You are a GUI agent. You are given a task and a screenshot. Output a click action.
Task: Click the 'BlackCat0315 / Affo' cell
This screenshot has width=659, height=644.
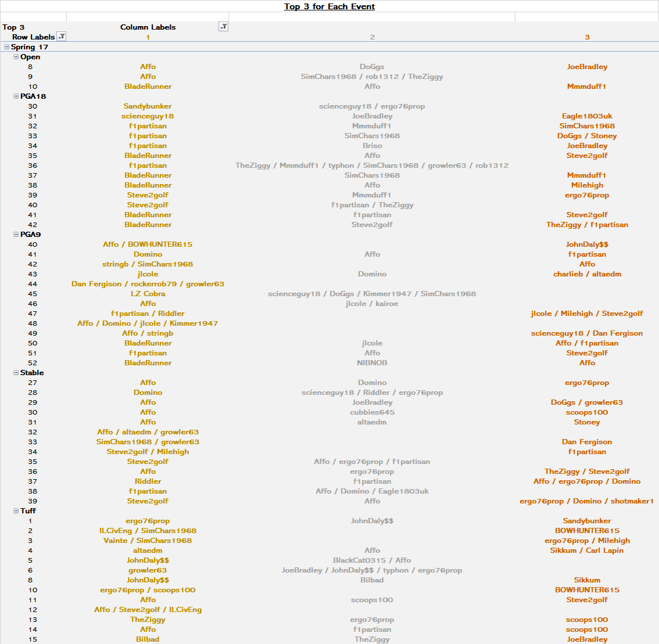pos(372,560)
